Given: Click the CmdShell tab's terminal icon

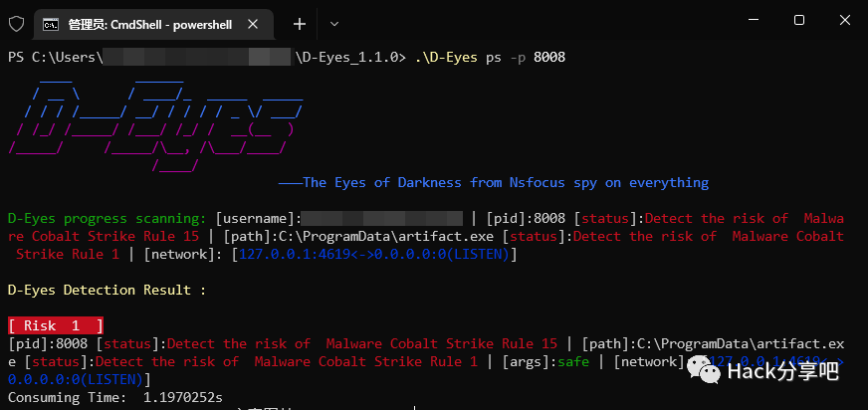Looking at the screenshot, I should click(x=51, y=24).
